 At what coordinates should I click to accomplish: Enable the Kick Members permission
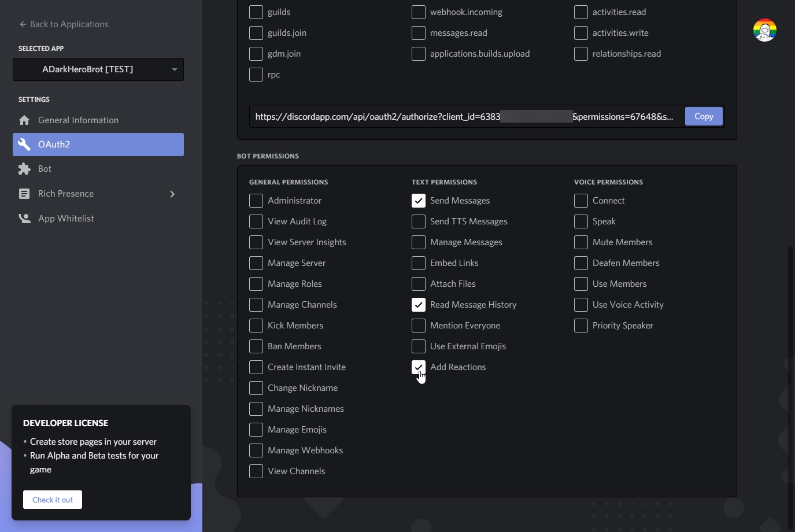[x=256, y=326]
